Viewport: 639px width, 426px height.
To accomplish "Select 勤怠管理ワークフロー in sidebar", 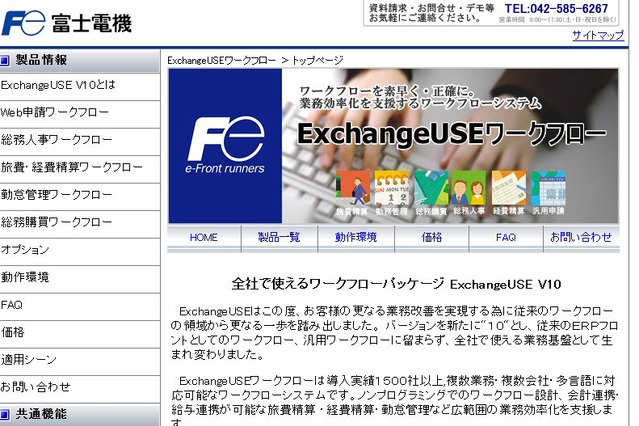I will 80,195.
